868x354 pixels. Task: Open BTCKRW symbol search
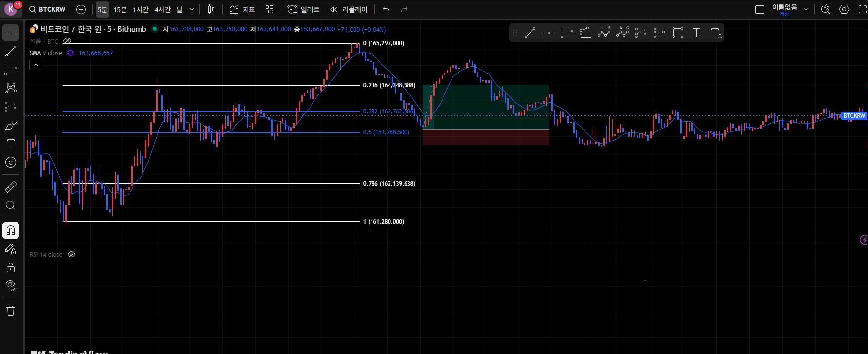tap(47, 9)
